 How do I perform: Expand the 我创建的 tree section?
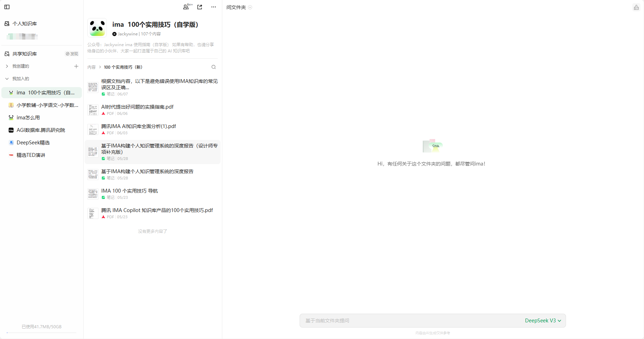click(x=7, y=66)
